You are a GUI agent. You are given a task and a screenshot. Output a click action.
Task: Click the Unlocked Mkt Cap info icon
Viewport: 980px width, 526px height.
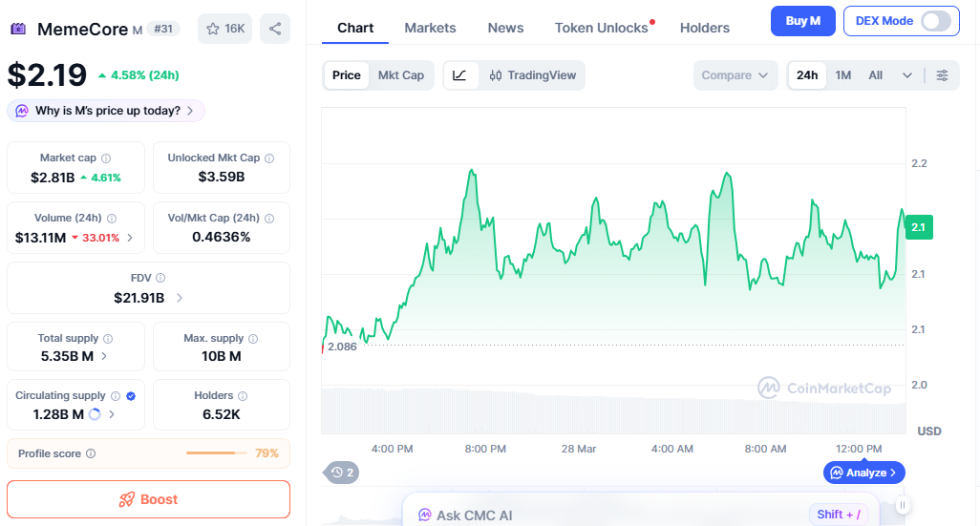tap(269, 158)
